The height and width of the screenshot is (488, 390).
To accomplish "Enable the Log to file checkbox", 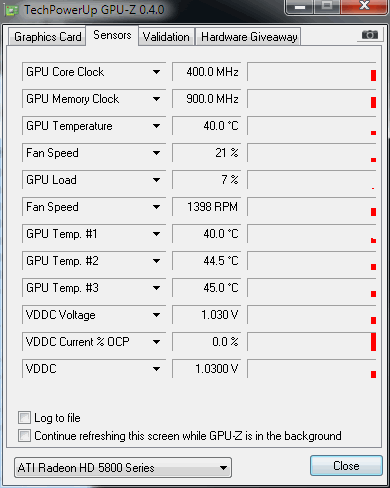I will (x=24, y=417).
